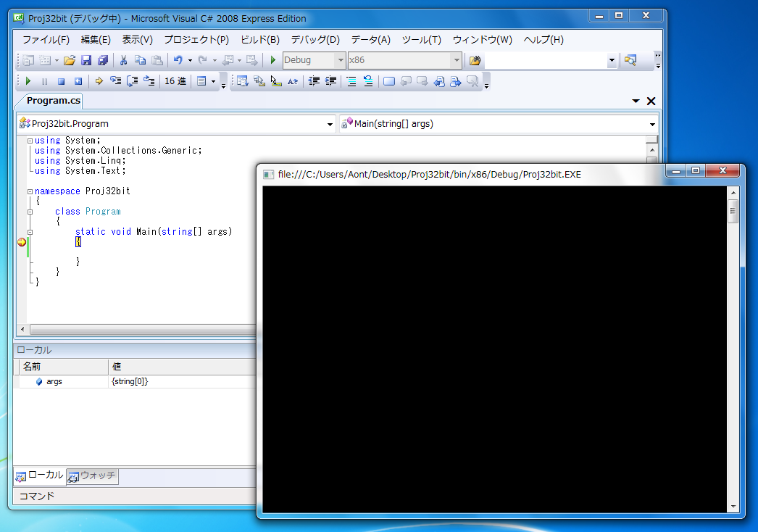Collapse the using directives region
Image resolution: width=758 pixels, height=532 pixels.
point(30,141)
